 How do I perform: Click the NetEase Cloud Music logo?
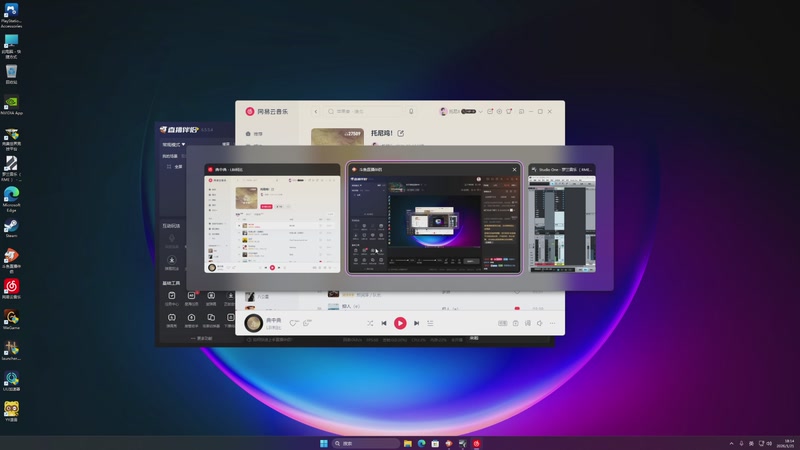click(x=267, y=111)
